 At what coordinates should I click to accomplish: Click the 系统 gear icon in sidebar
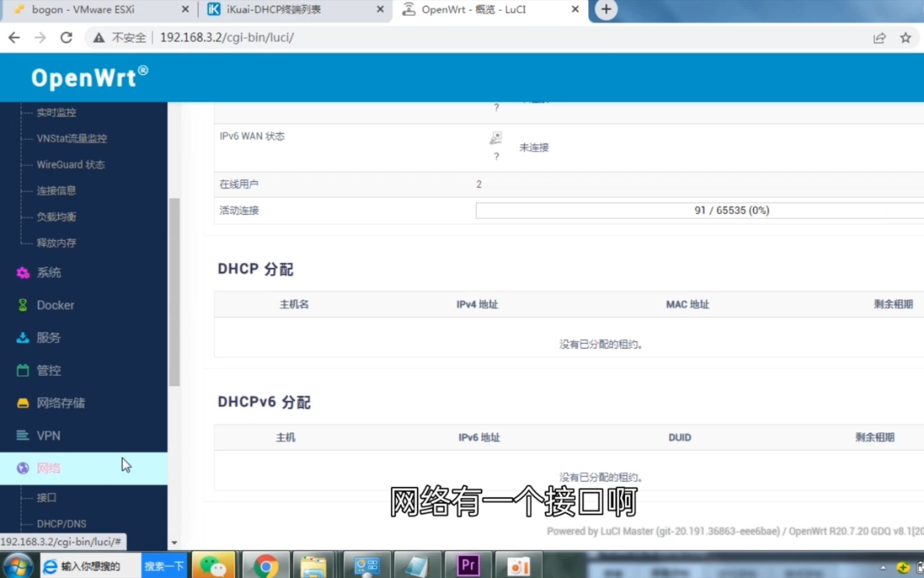(x=22, y=272)
